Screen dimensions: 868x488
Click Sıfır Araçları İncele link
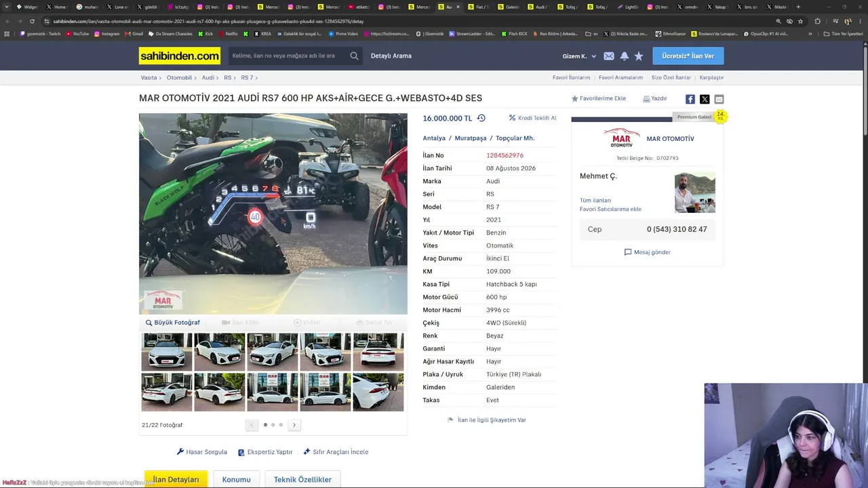[x=336, y=452]
